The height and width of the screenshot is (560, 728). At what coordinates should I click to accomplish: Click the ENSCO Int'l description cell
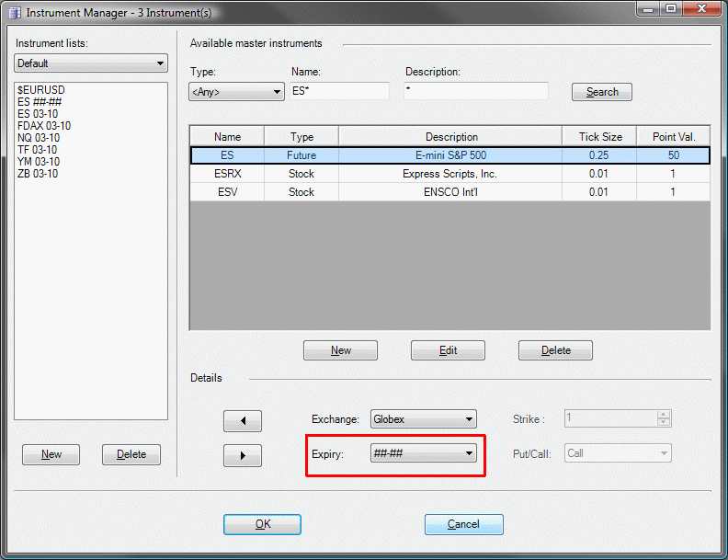pyautogui.click(x=450, y=192)
